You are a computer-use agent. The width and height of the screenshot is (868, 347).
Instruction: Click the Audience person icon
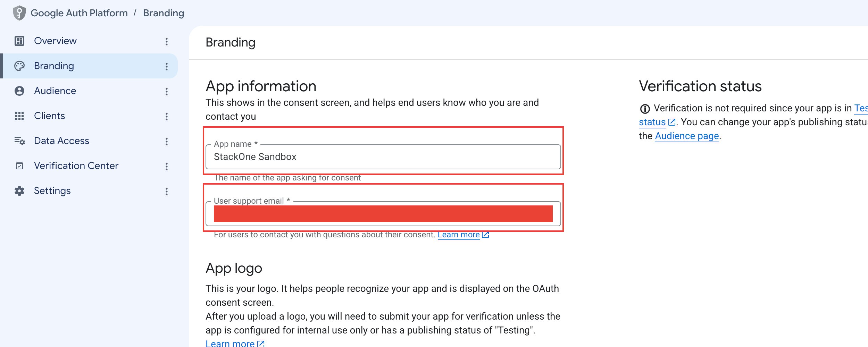[19, 91]
